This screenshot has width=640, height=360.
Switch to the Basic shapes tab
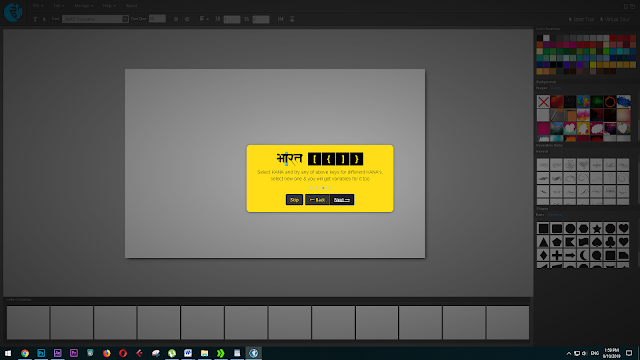click(x=540, y=215)
